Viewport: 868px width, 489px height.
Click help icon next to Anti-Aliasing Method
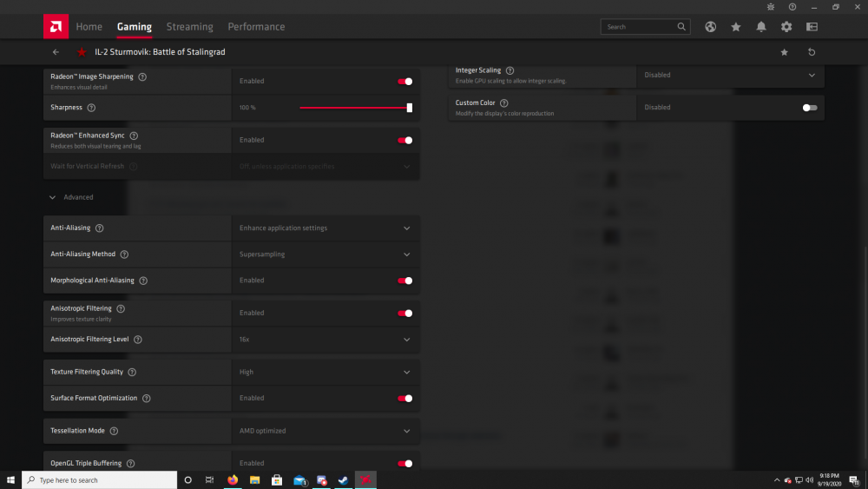pyautogui.click(x=124, y=254)
